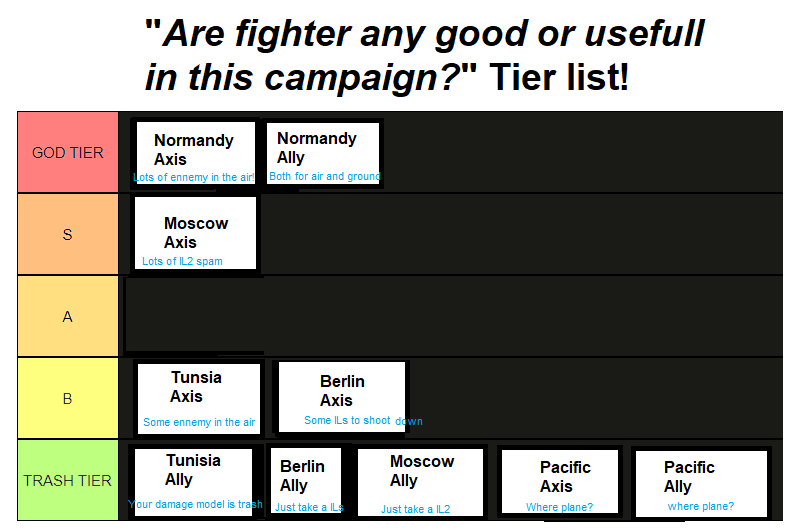
Task: Click the Pacific Axis card
Action: pyautogui.click(x=560, y=483)
